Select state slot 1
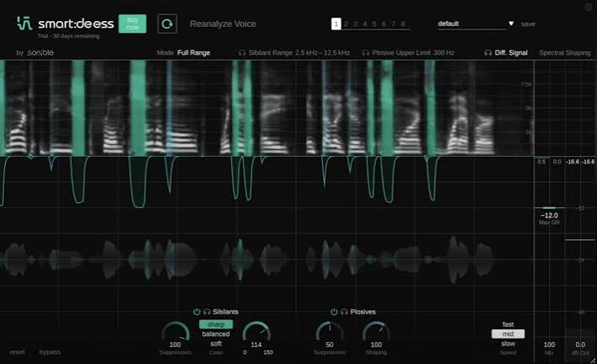This screenshot has width=597, height=364. pyautogui.click(x=336, y=24)
